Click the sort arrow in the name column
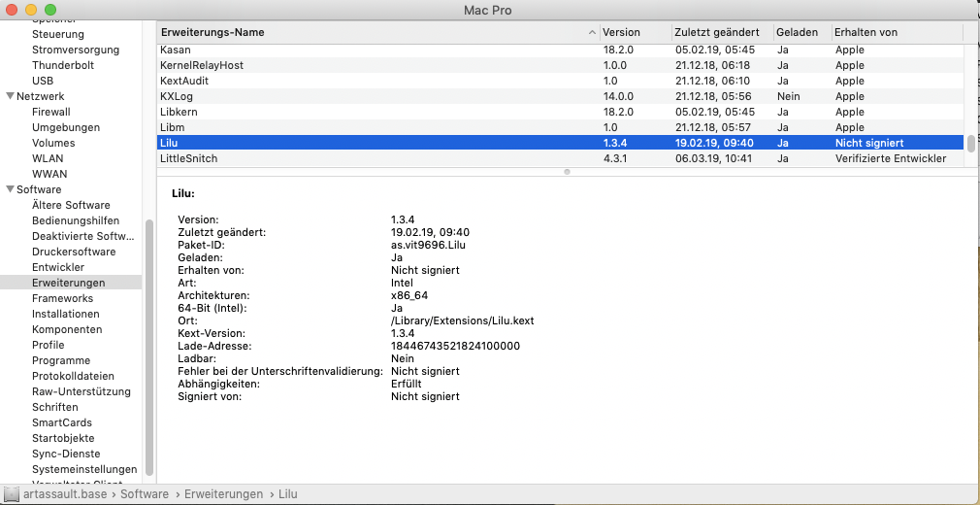The width and height of the screenshot is (980, 505). 593,33
